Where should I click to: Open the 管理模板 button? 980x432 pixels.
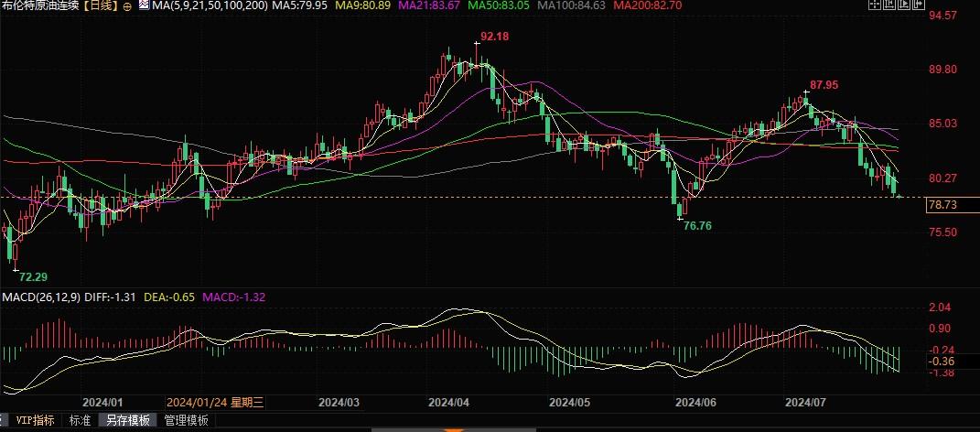coord(186,420)
